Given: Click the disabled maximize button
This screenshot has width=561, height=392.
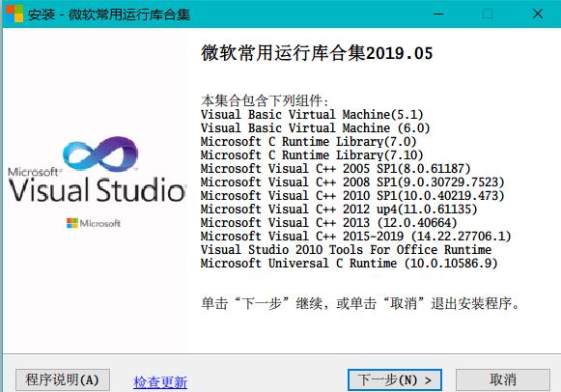Looking at the screenshot, I should point(488,14).
